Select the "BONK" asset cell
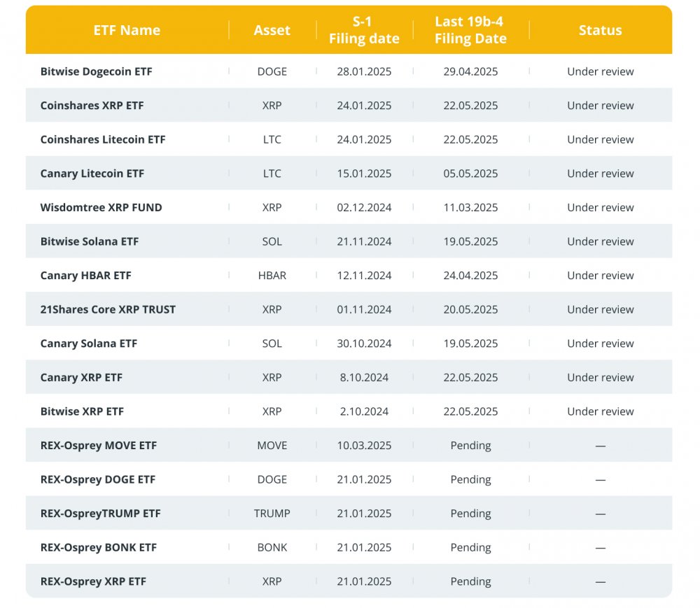700x608 pixels. 272,547
